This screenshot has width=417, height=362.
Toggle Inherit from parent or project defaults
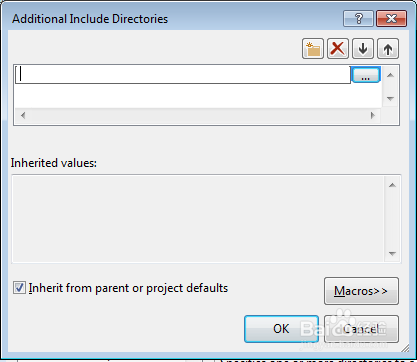(19, 287)
